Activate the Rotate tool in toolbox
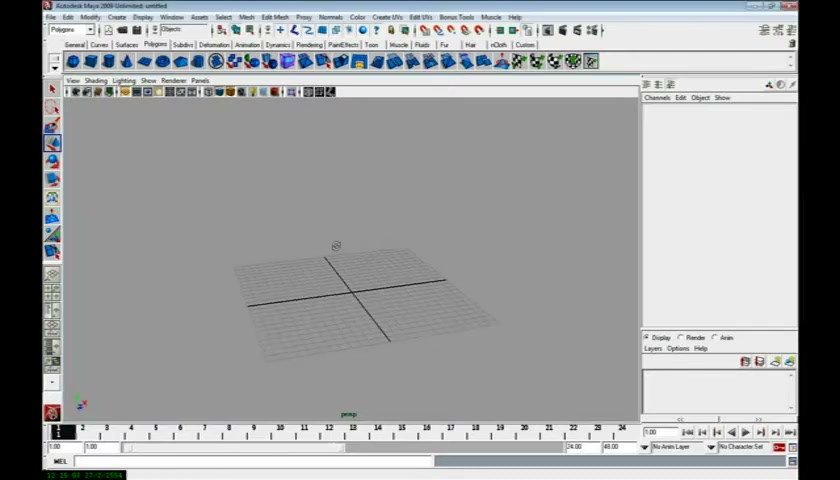840x480 pixels. [x=52, y=161]
